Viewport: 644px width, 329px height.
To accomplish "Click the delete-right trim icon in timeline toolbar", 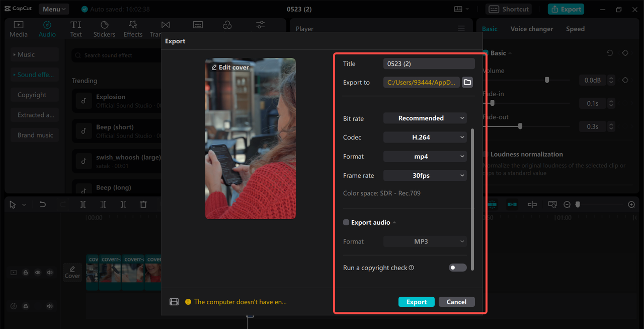I will [x=123, y=205].
